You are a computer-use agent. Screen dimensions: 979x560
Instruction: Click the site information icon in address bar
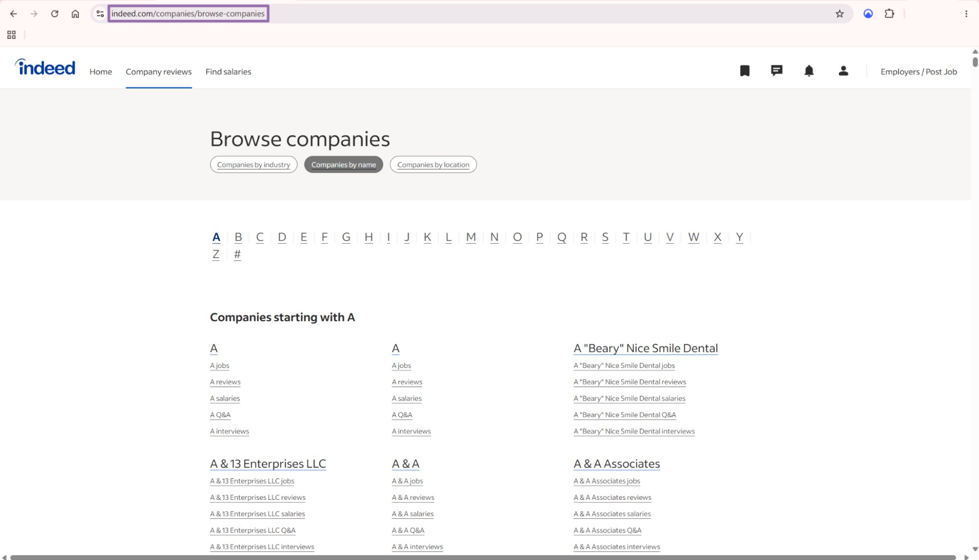pyautogui.click(x=100, y=14)
